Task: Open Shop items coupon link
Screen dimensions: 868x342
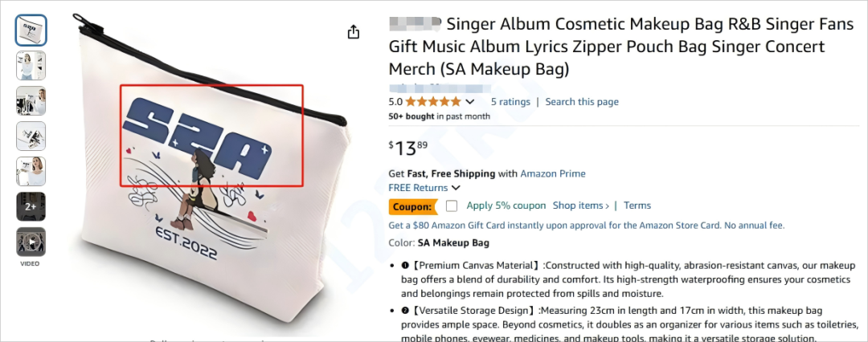Action: tap(580, 206)
